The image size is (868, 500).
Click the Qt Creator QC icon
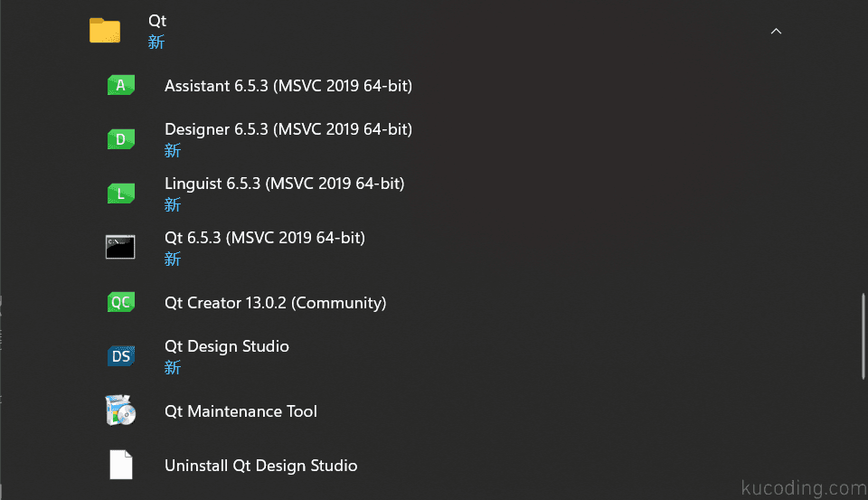click(x=120, y=302)
